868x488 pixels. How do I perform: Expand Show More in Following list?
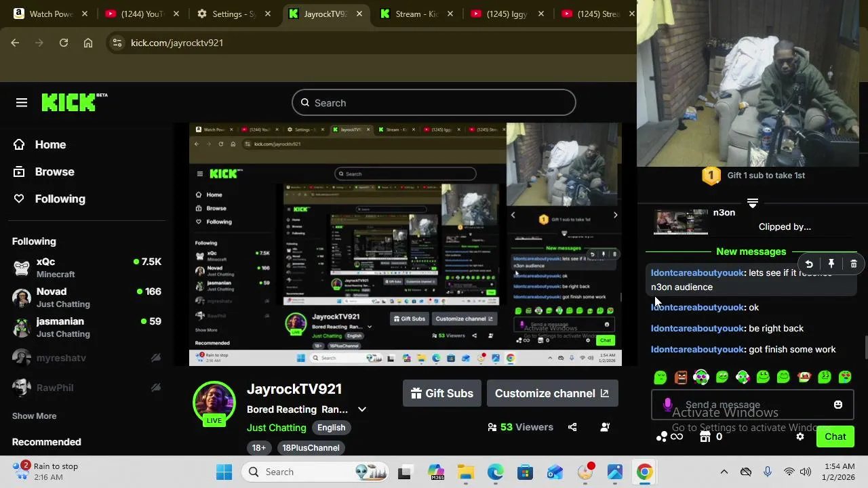pyautogui.click(x=34, y=416)
